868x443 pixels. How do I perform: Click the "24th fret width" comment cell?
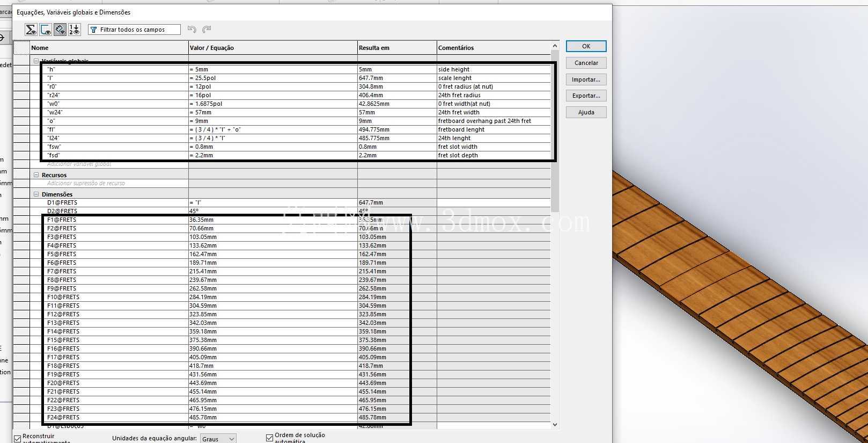494,112
